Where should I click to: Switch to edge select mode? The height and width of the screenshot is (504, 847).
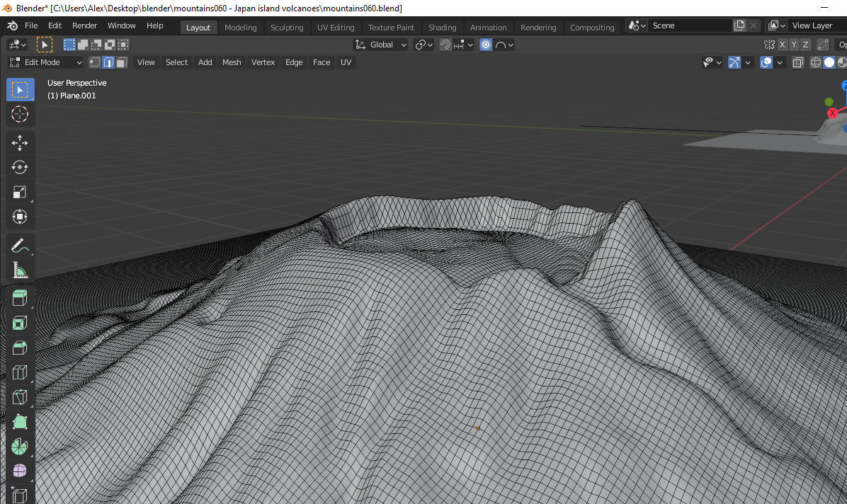108,63
